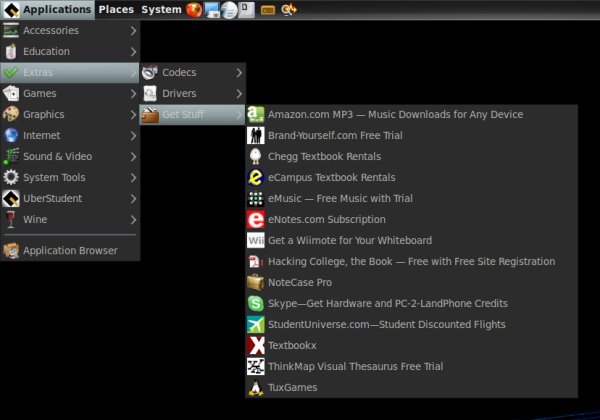600x420 pixels.
Task: Expand the Codecs submenu
Action: (x=192, y=73)
